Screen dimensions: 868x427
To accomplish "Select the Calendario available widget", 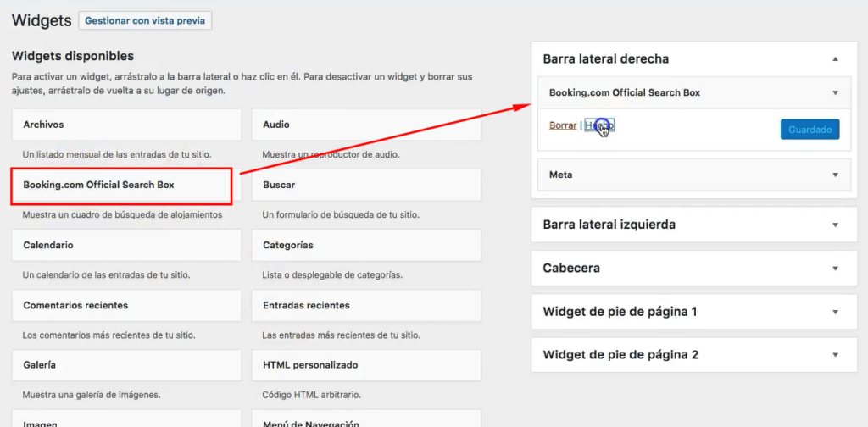I will [x=127, y=245].
